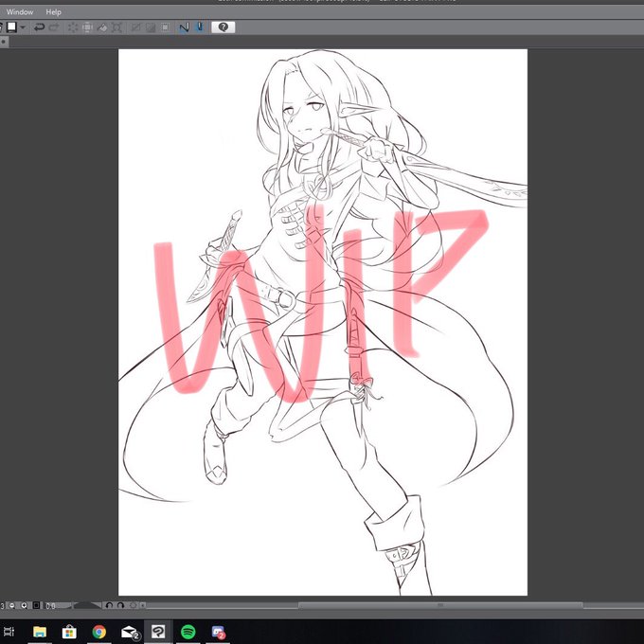Click the Clear Outside Selection icon
Image resolution: width=644 pixels, height=644 pixels.
(x=87, y=27)
